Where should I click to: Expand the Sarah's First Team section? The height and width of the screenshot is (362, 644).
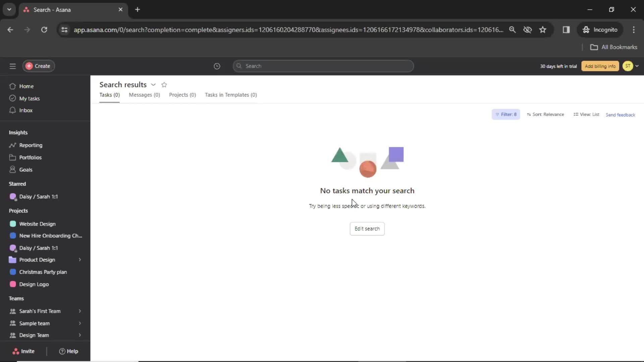(x=79, y=311)
